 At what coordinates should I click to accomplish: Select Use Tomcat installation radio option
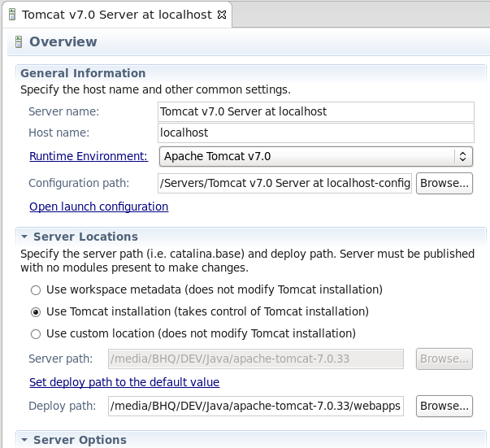coord(35,311)
